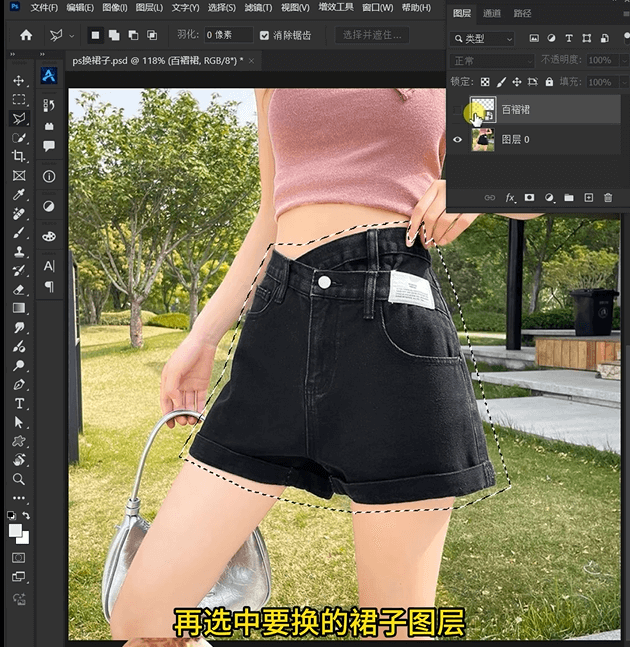The height and width of the screenshot is (647, 630).
Task: Select the Rectangular Marquee tool
Action: (x=19, y=99)
